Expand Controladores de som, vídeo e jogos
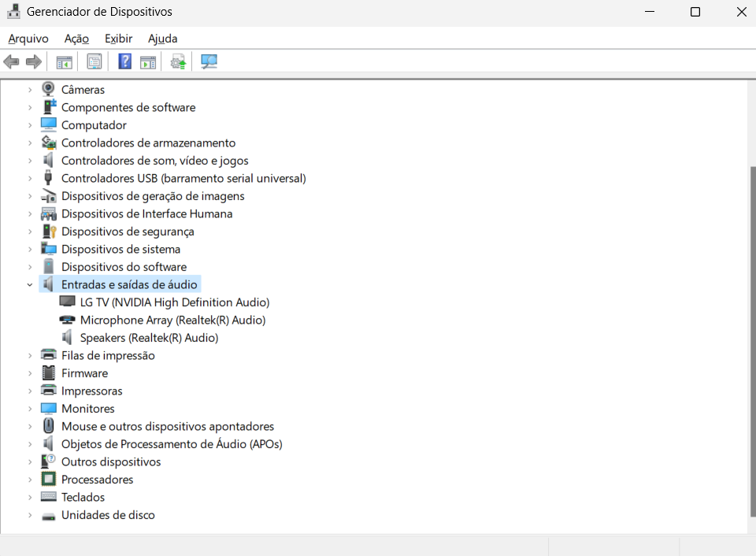The height and width of the screenshot is (556, 756). point(30,161)
